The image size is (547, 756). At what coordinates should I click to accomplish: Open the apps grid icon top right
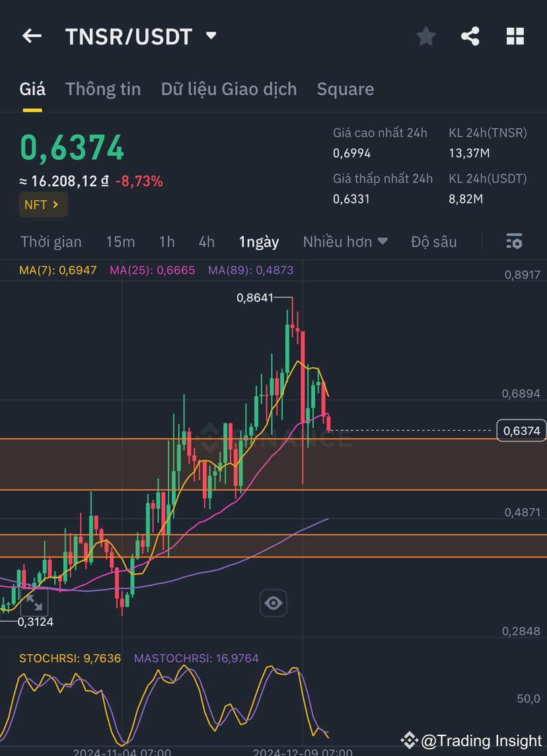(515, 36)
